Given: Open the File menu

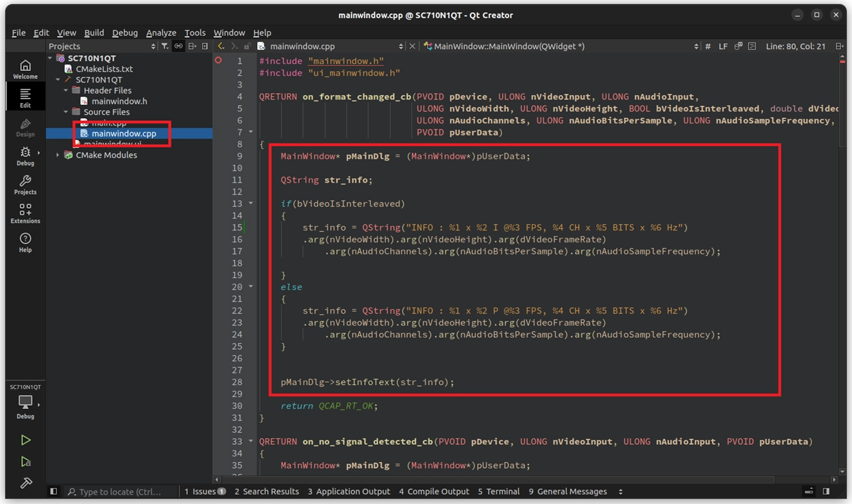Looking at the screenshot, I should [x=19, y=33].
